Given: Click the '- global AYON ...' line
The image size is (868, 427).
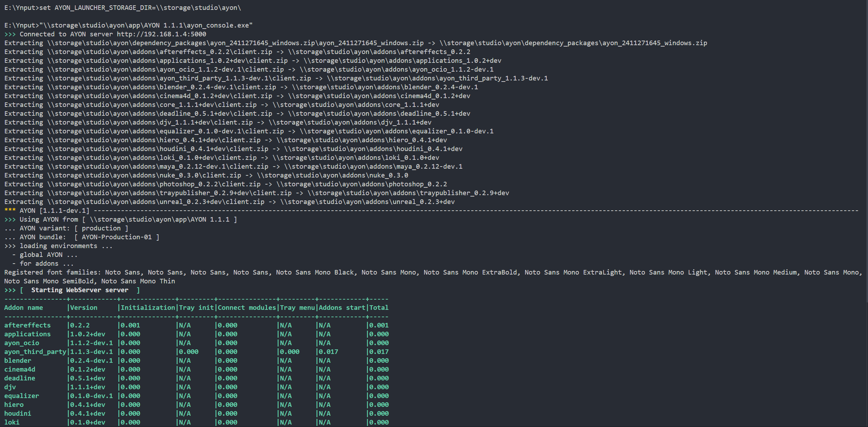Looking at the screenshot, I should click(x=45, y=255).
